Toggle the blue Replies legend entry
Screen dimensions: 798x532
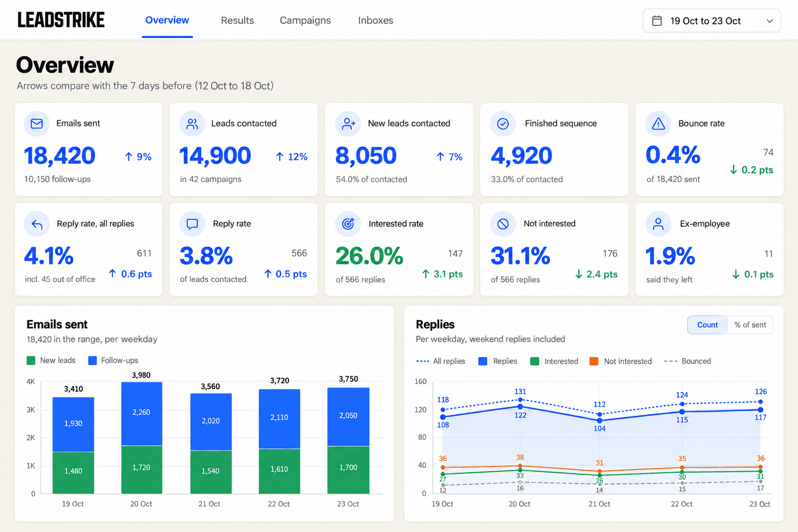pyautogui.click(x=498, y=361)
